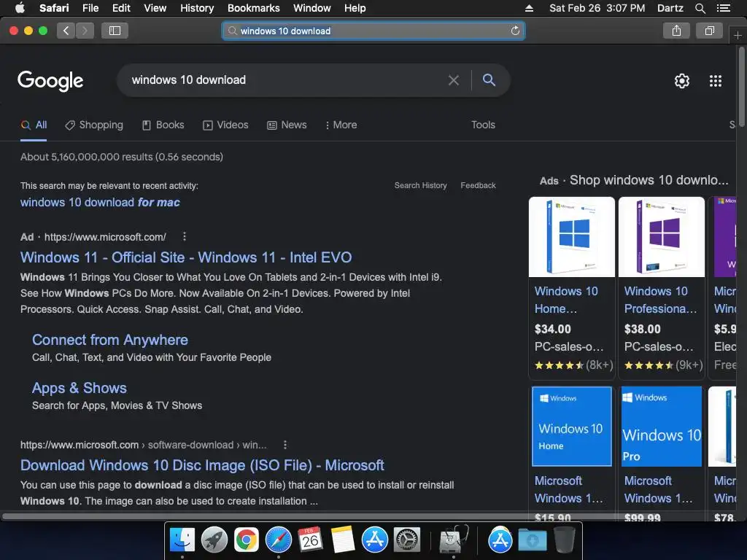747x560 pixels.
Task: Open blue Windows 10 Pro card image
Action: click(661, 426)
